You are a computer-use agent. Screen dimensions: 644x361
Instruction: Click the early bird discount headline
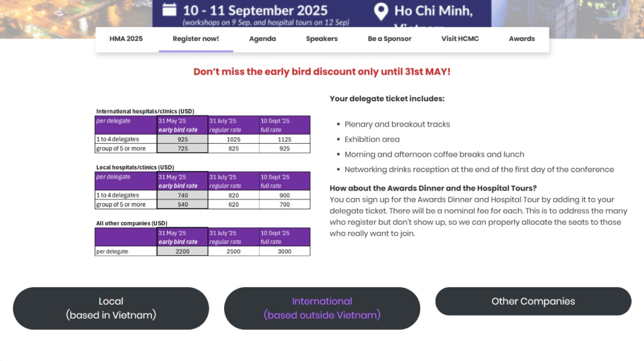pos(322,72)
